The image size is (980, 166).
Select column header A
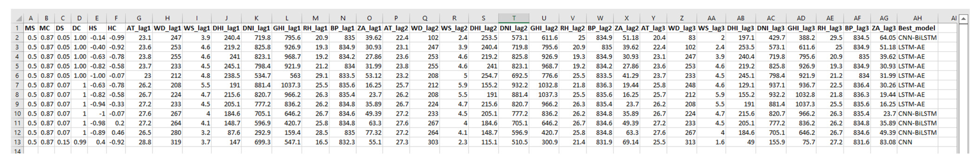(x=31, y=18)
